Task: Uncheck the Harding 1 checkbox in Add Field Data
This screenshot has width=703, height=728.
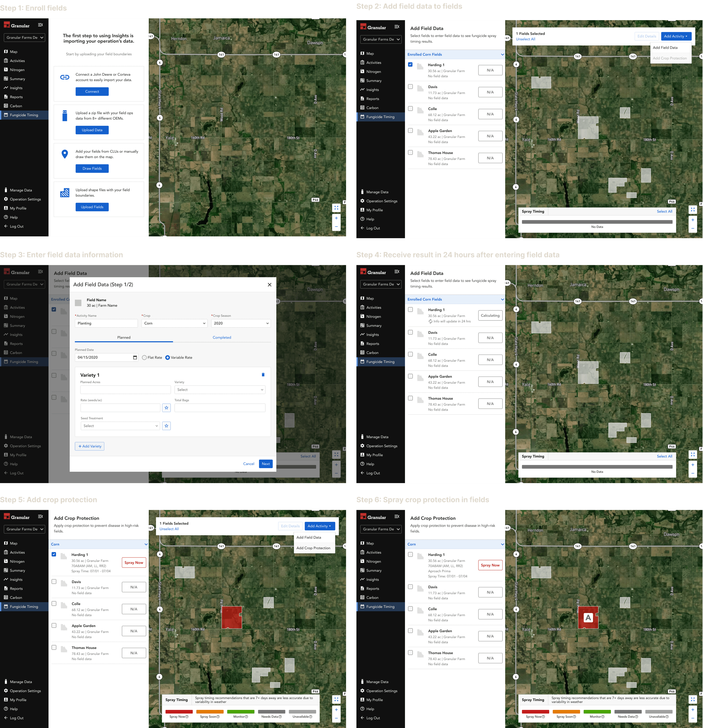Action: point(410,65)
